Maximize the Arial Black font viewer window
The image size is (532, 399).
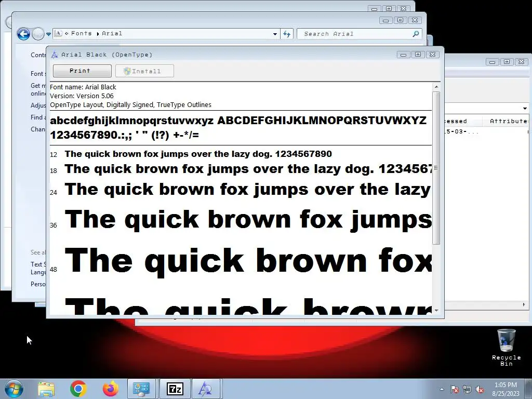[x=418, y=55]
